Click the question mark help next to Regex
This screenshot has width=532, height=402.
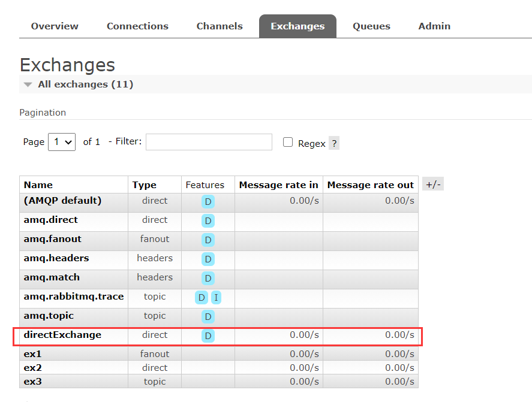pos(334,143)
